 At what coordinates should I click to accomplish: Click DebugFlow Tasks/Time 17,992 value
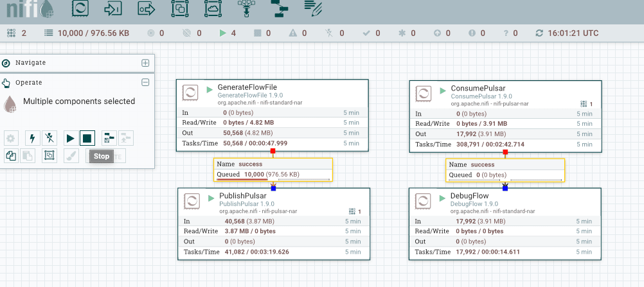[x=466, y=252]
